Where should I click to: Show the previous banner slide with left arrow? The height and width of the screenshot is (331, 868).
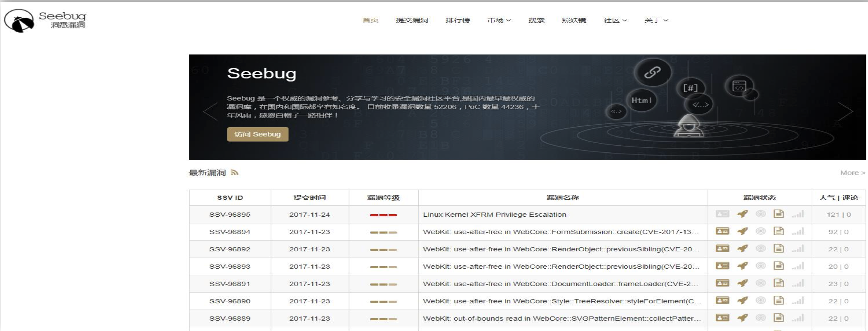(210, 111)
